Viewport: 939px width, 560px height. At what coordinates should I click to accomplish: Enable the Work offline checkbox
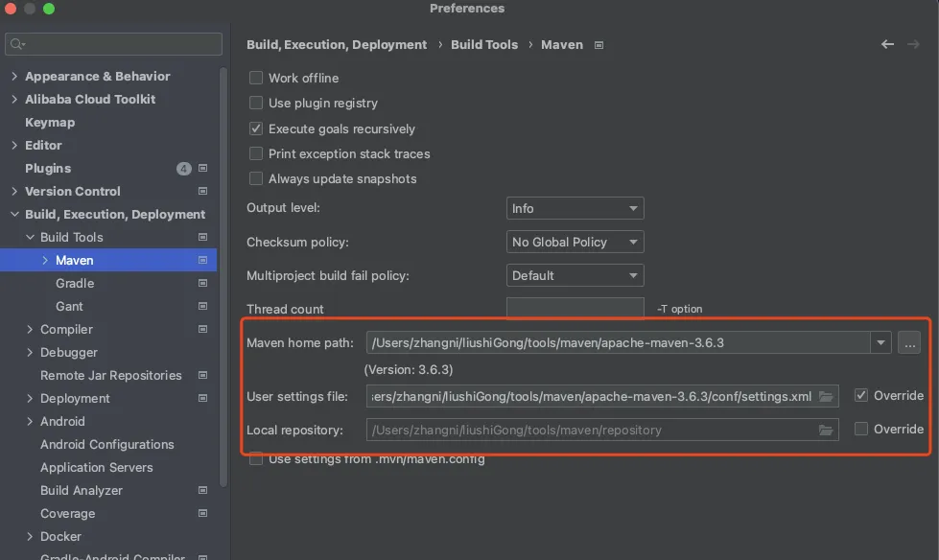[256, 78]
